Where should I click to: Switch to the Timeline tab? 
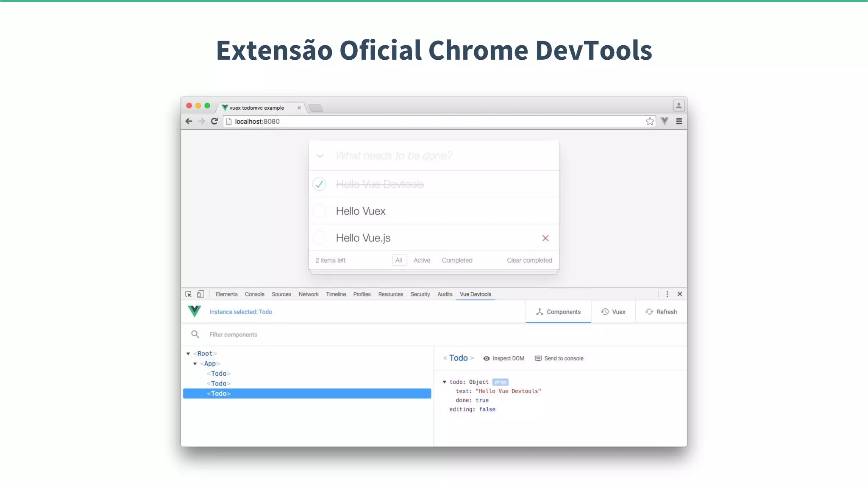[336, 294]
